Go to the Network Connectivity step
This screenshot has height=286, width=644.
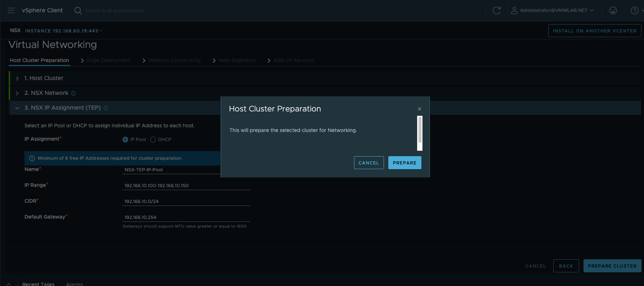point(175,60)
